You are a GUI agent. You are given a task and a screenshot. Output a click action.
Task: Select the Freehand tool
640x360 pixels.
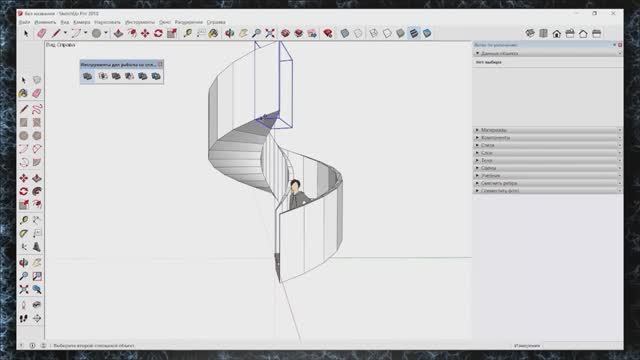[37, 109]
